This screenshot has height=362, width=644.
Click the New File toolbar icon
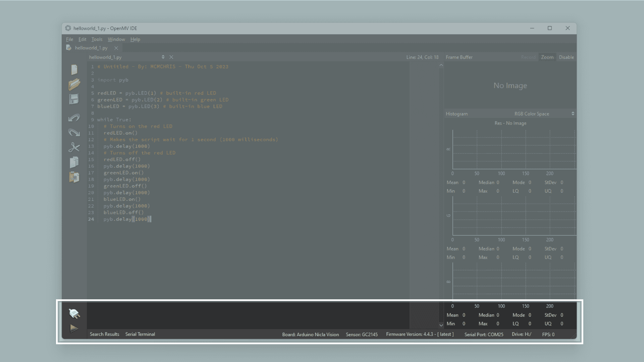click(x=74, y=69)
